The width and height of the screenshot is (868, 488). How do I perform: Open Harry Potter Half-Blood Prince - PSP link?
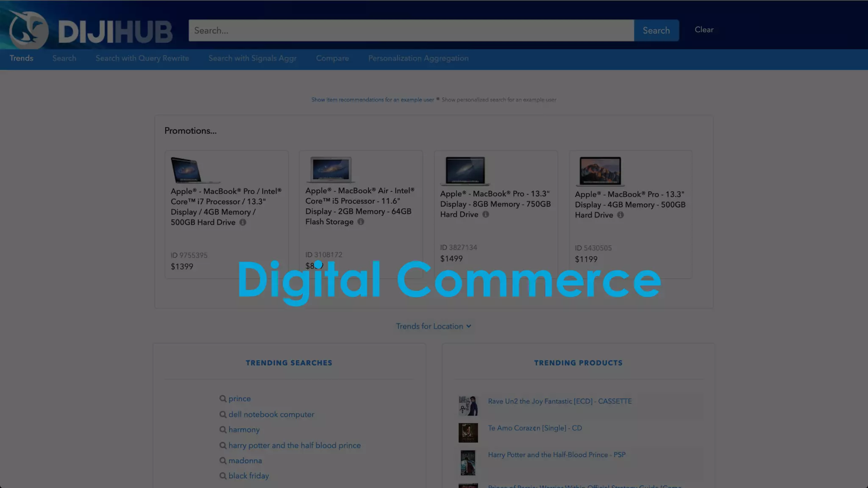556,455
